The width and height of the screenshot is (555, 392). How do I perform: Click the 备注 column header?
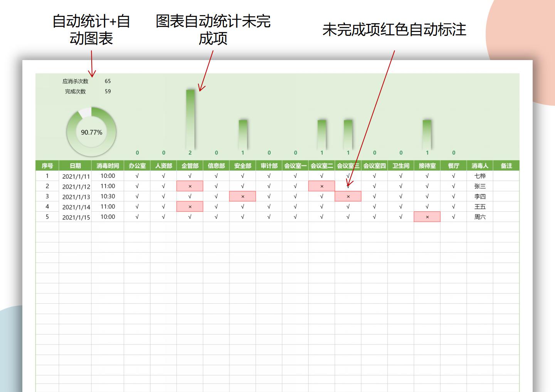[506, 166]
